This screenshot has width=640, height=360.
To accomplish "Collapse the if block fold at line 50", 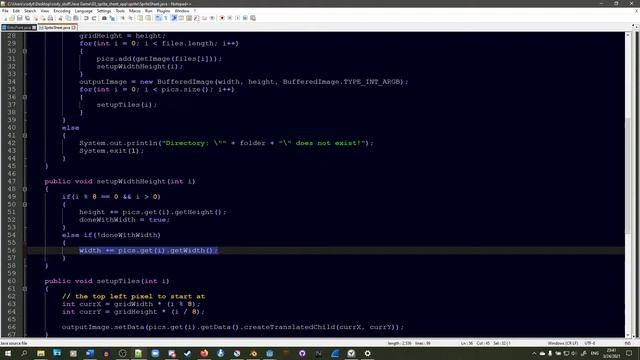I will (x=25, y=204).
